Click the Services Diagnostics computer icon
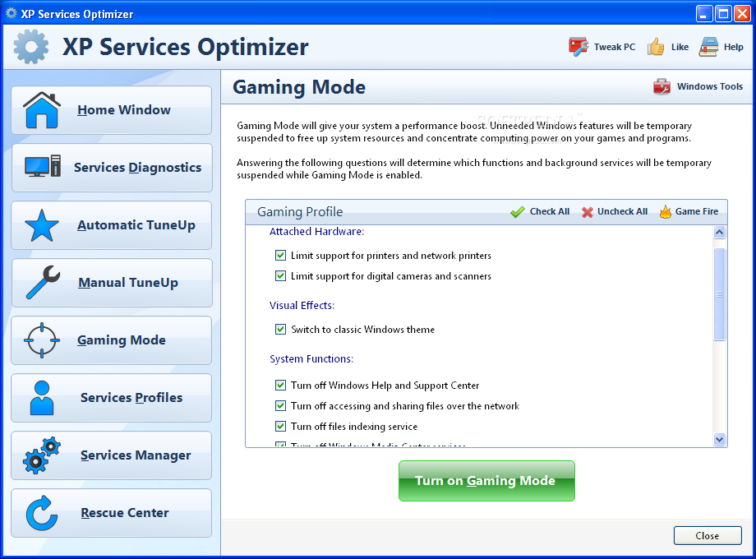This screenshot has width=756, height=559. pos(43,167)
